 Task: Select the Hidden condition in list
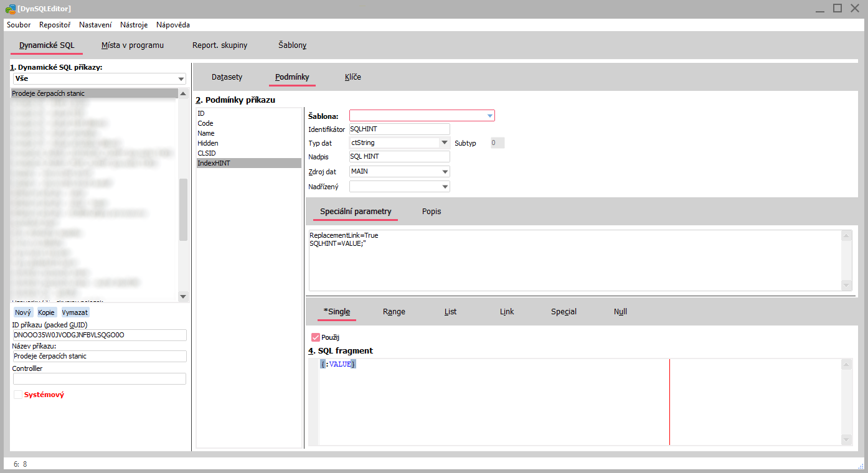(x=208, y=143)
